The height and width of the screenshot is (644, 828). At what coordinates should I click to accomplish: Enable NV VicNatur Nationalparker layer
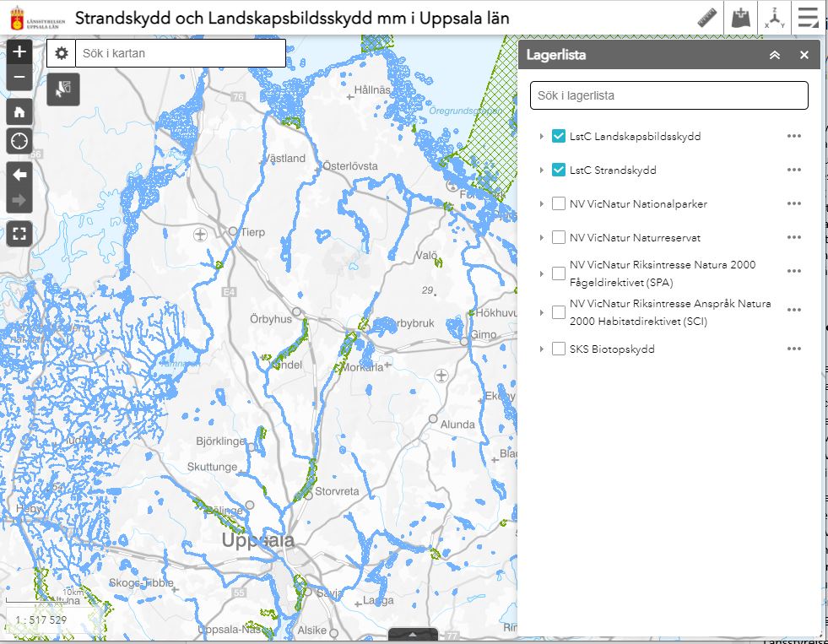click(x=559, y=203)
